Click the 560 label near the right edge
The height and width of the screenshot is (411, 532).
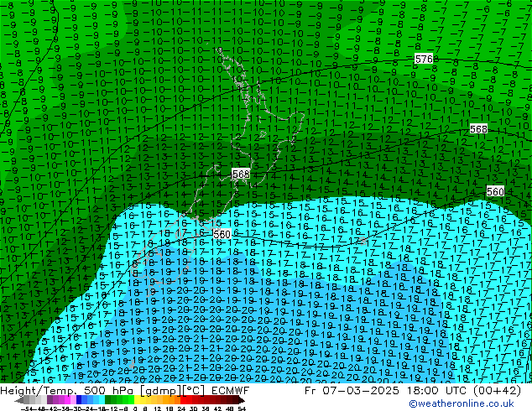[x=495, y=191]
